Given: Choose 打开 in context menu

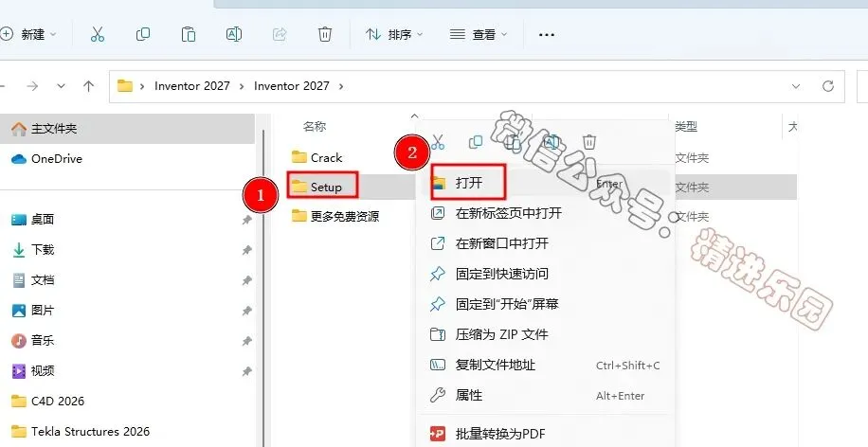Looking at the screenshot, I should 545,183.
